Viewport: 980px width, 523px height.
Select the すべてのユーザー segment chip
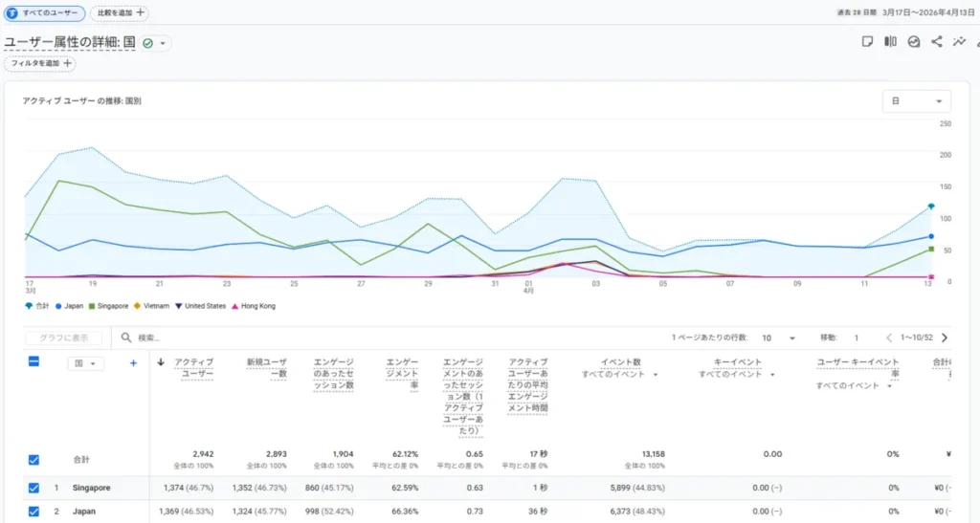coord(44,12)
